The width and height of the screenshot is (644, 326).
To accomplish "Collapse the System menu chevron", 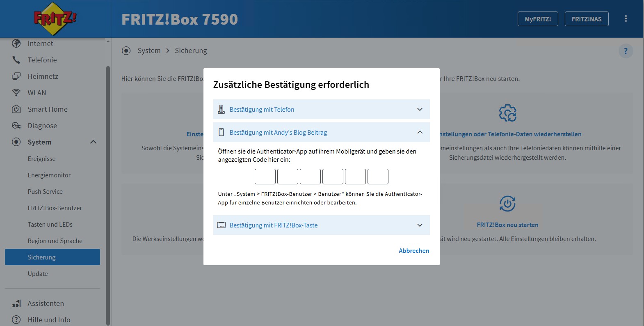I will point(93,142).
